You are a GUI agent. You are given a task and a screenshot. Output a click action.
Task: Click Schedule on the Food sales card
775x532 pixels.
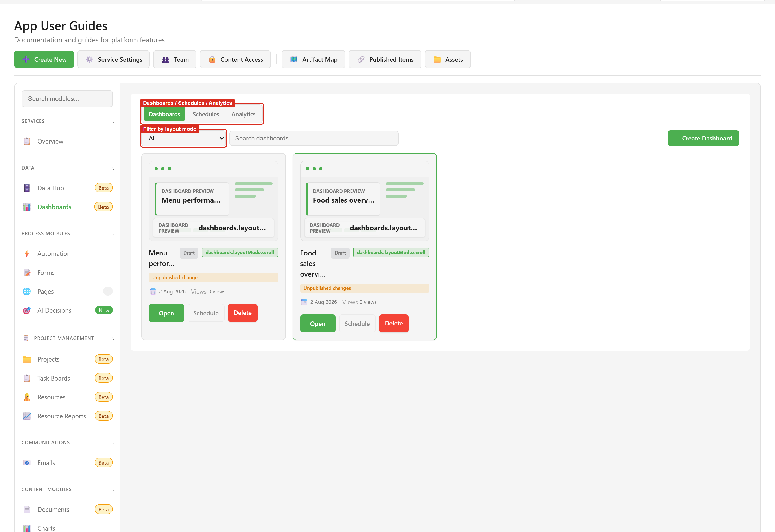pyautogui.click(x=357, y=323)
